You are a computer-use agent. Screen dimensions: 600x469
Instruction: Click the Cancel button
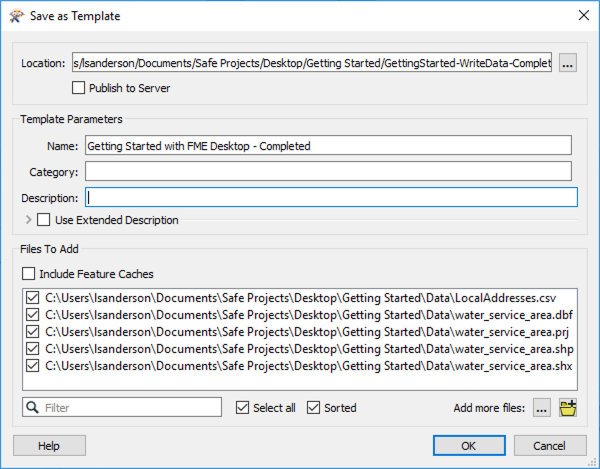[x=550, y=446]
